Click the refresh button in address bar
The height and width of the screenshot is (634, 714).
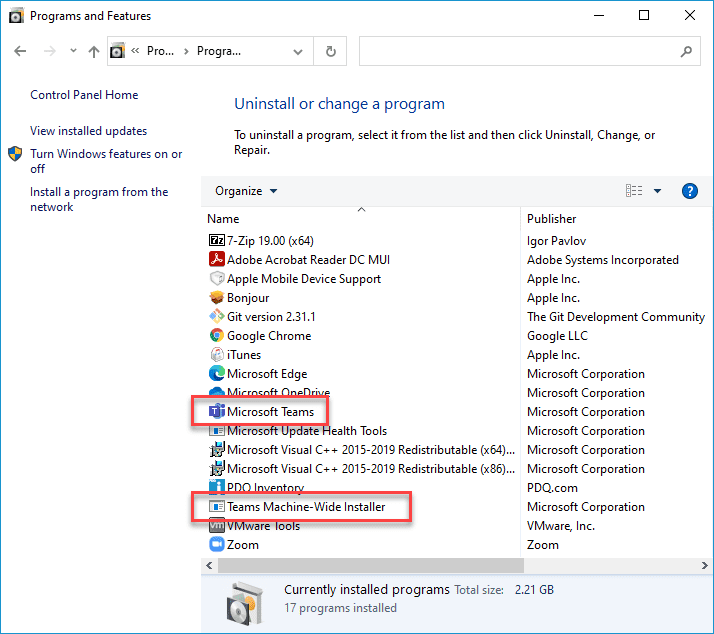[x=331, y=51]
